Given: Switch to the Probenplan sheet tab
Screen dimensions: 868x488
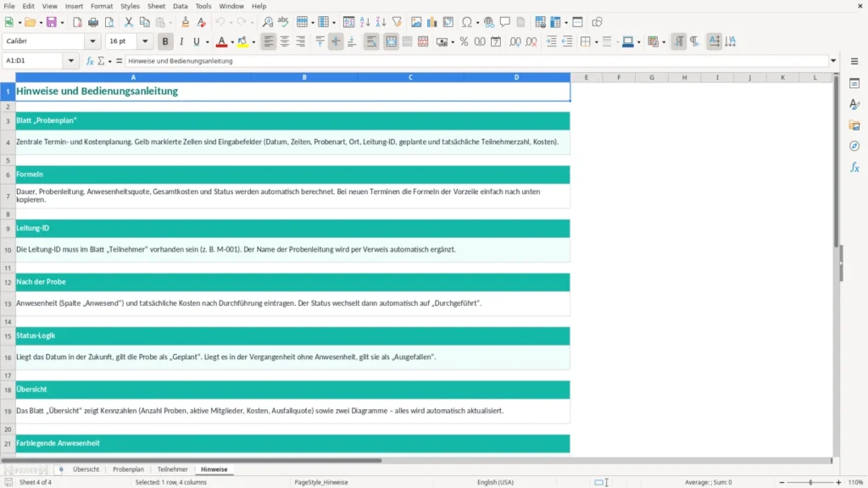Looking at the screenshot, I should point(128,469).
